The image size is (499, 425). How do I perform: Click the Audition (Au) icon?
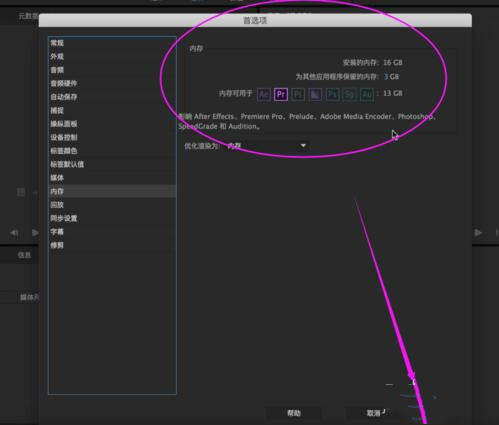367,94
